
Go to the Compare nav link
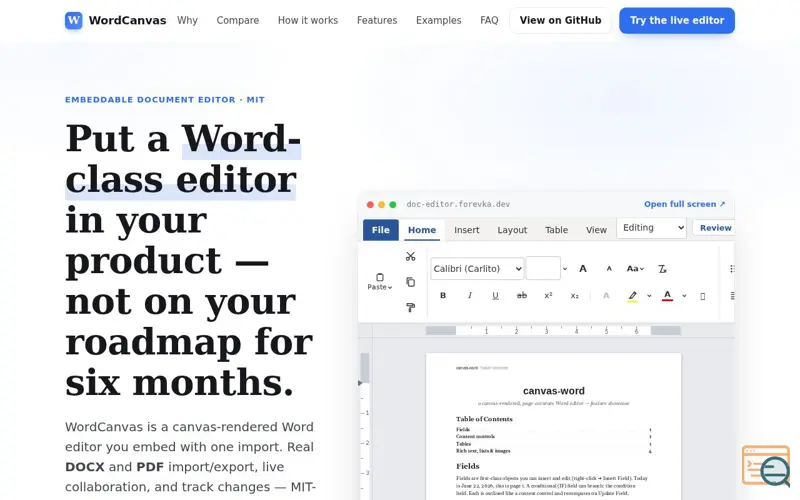238,20
